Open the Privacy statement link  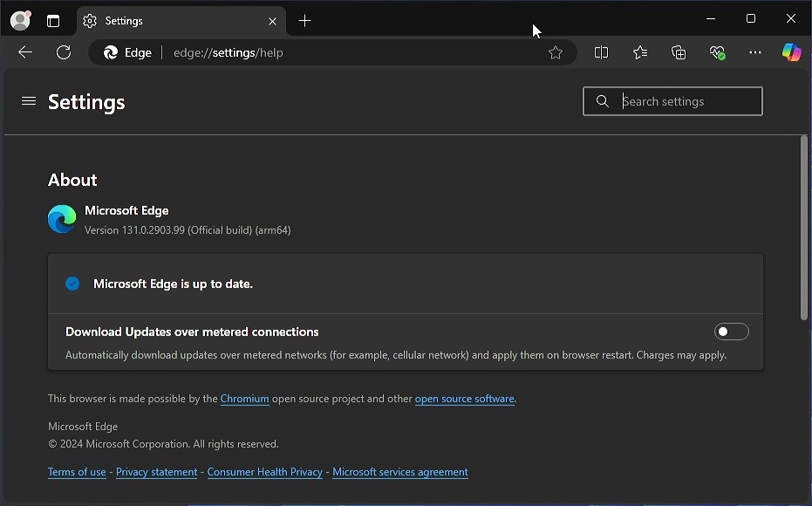pos(156,472)
